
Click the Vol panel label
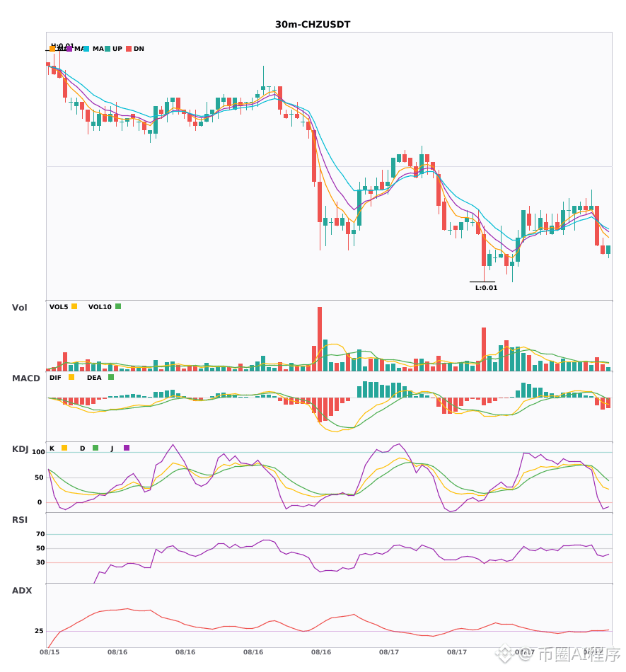(x=19, y=308)
